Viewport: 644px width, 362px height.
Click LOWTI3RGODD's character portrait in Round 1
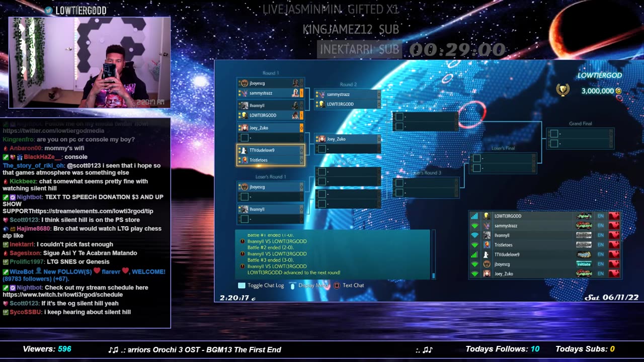[295, 115]
